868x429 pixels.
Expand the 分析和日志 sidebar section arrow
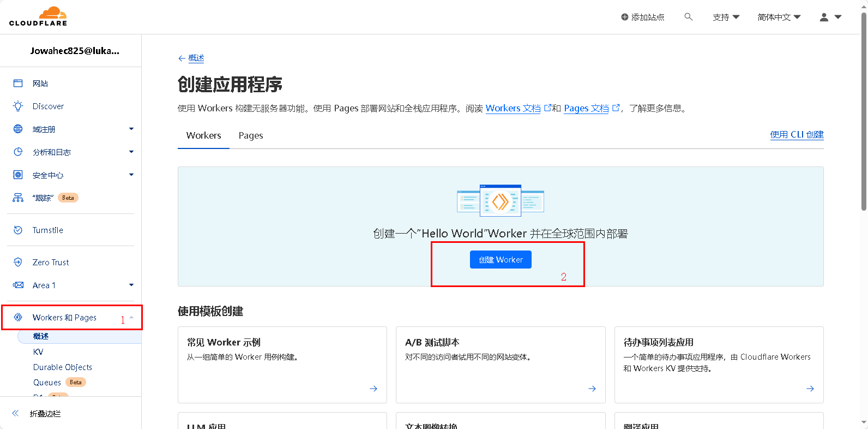(x=131, y=152)
